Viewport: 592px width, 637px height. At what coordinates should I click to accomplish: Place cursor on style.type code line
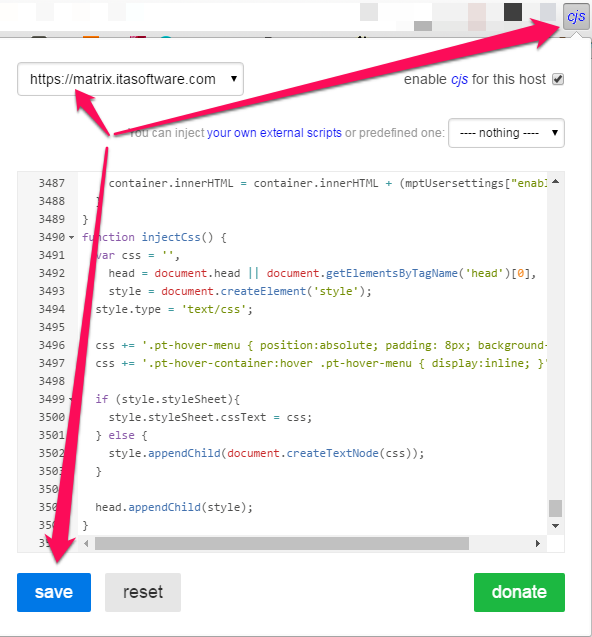click(174, 309)
